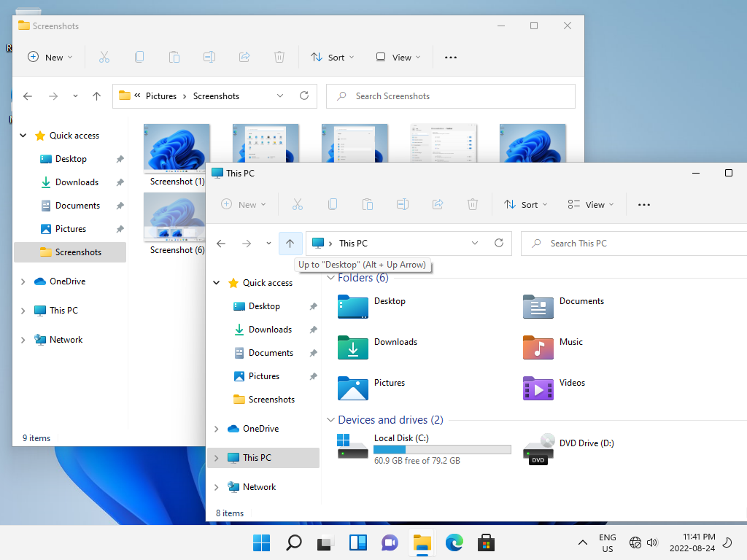
Task: Collapse Devices and drives (2) group
Action: (330, 419)
